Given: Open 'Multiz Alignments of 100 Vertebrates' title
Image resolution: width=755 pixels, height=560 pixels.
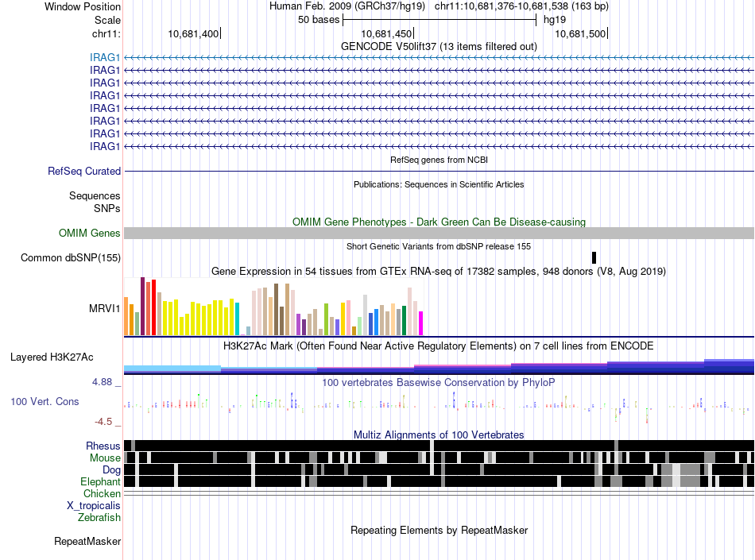Looking at the screenshot, I should [439, 435].
